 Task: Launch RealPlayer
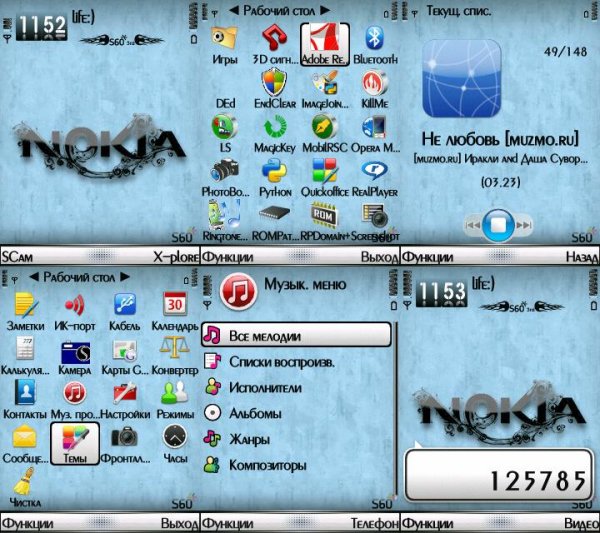pyautogui.click(x=375, y=178)
